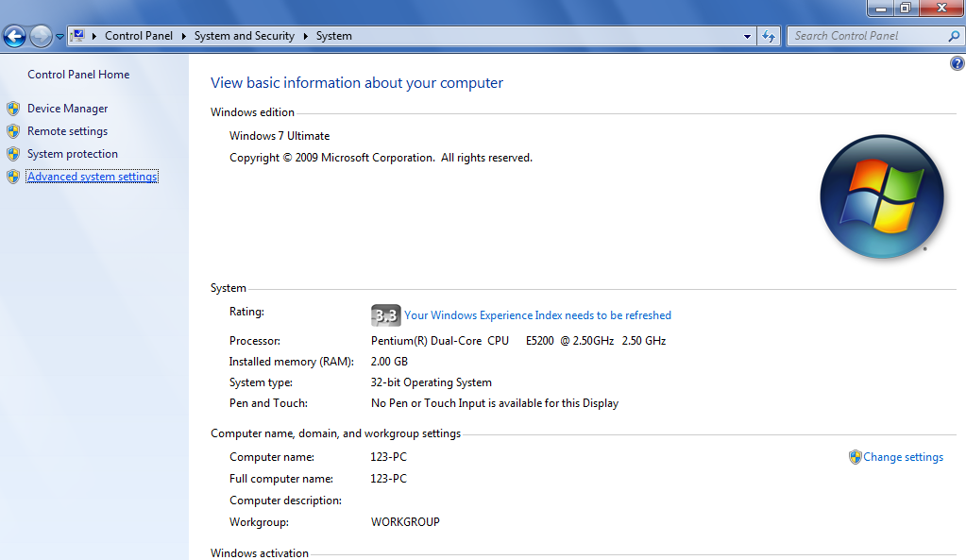This screenshot has height=560, width=966.
Task: Open System protection
Action: click(72, 154)
